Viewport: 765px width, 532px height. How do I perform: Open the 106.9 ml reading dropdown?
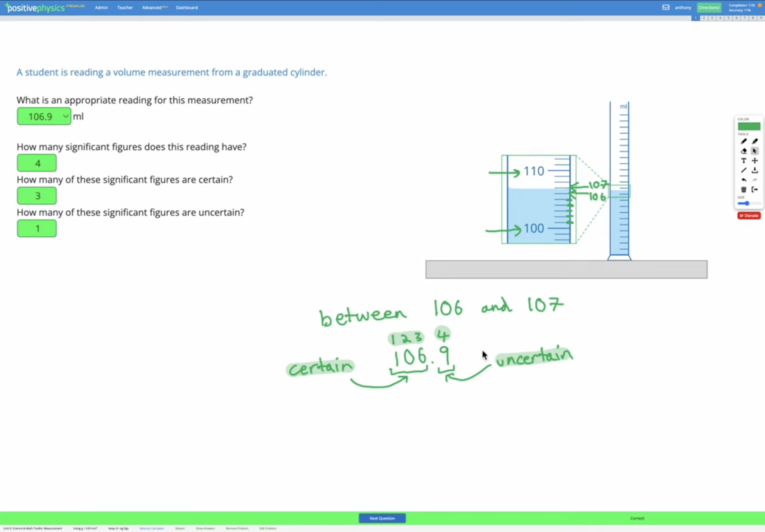(x=44, y=116)
